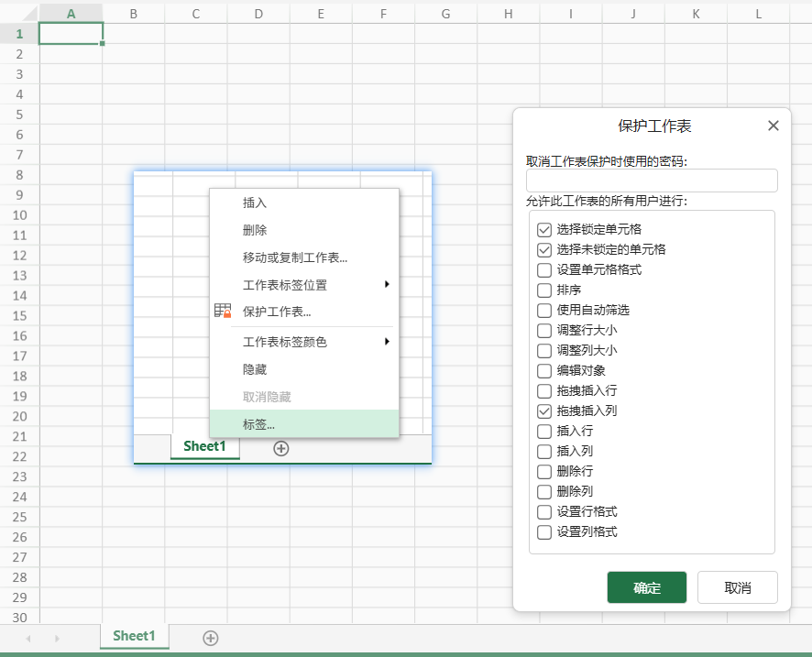Select row 1 header

click(19, 34)
